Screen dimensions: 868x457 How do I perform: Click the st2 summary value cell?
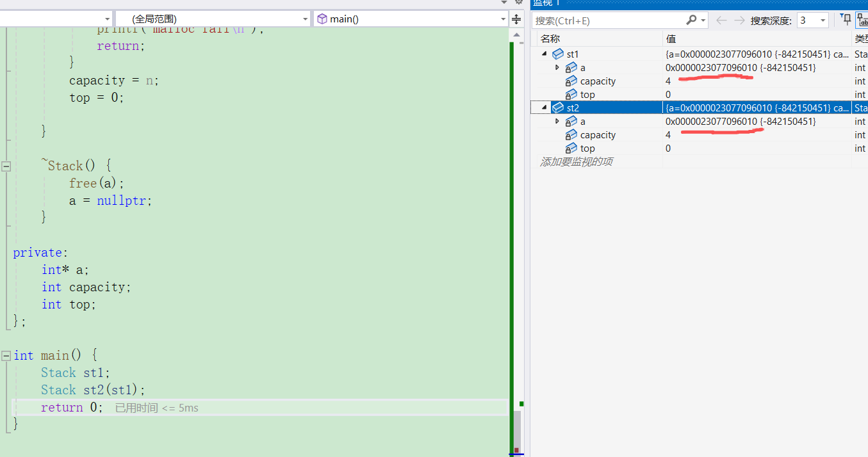[757, 108]
